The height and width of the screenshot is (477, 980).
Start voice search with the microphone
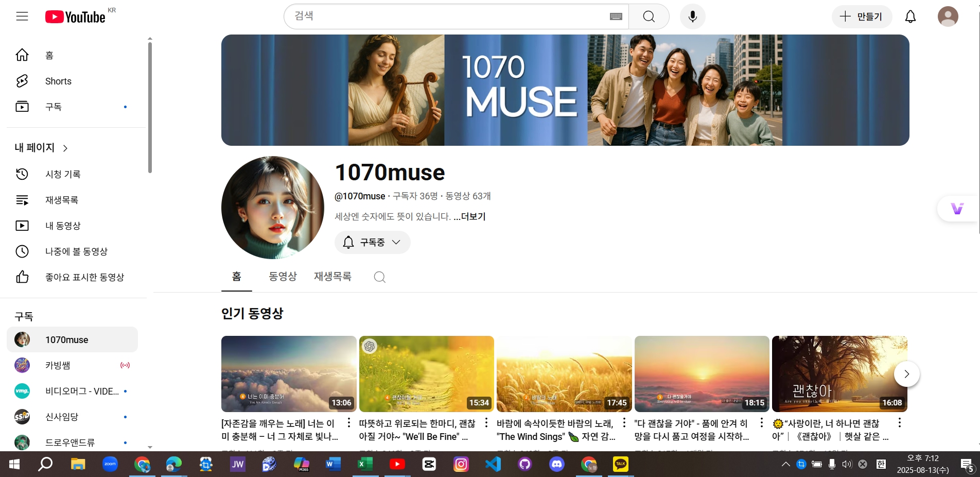click(x=693, y=16)
